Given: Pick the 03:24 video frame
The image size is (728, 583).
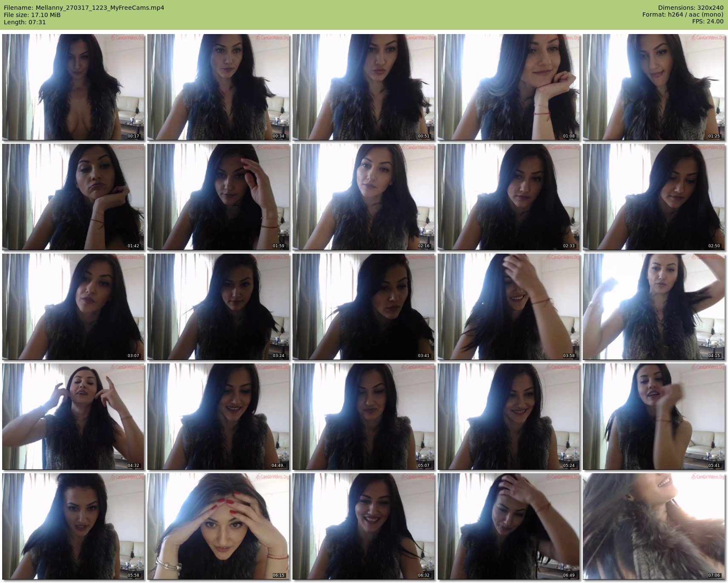Looking at the screenshot, I should coord(218,306).
